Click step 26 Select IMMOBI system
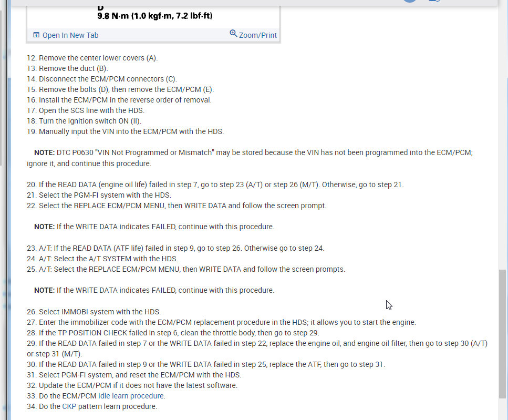Screen dimensions: 508x420 94,312
